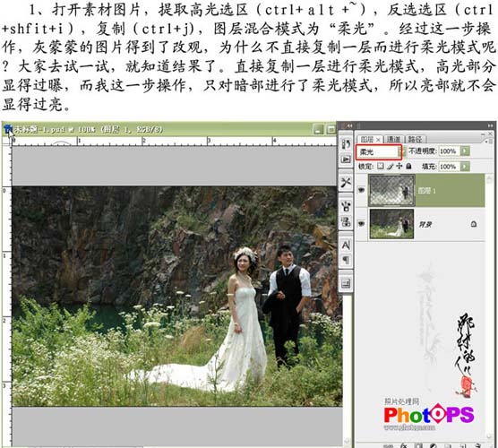Maximize the document window
498x448 pixels.
pos(331,129)
